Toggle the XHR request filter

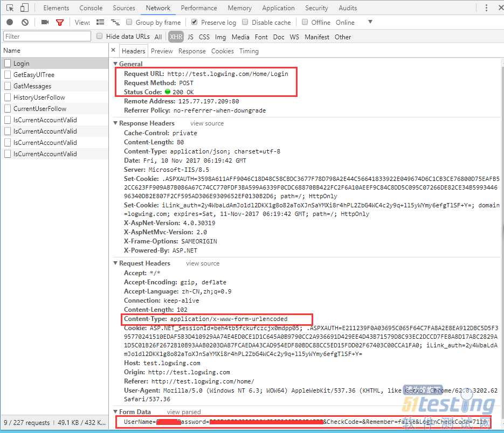coord(176,37)
